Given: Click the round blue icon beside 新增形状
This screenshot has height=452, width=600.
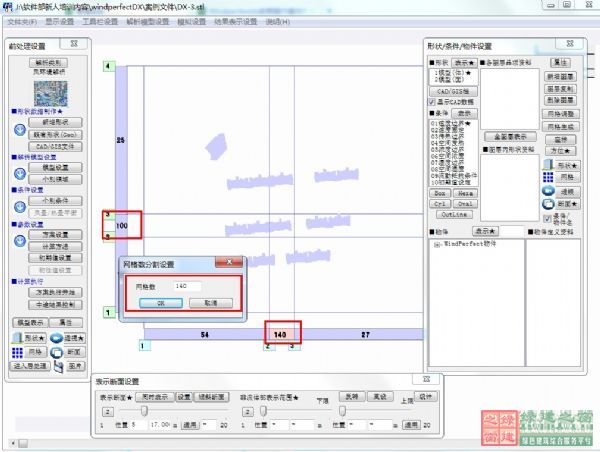Looking at the screenshot, I should 19,128.
